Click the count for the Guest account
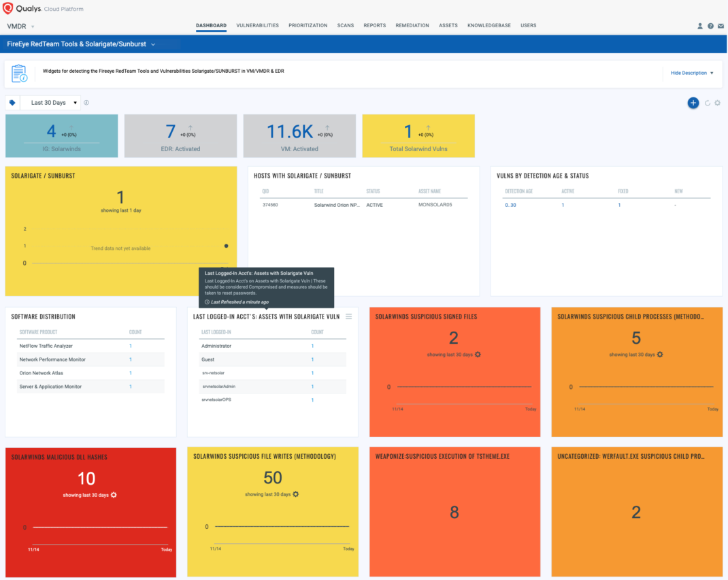This screenshot has width=728, height=580. tap(312, 359)
